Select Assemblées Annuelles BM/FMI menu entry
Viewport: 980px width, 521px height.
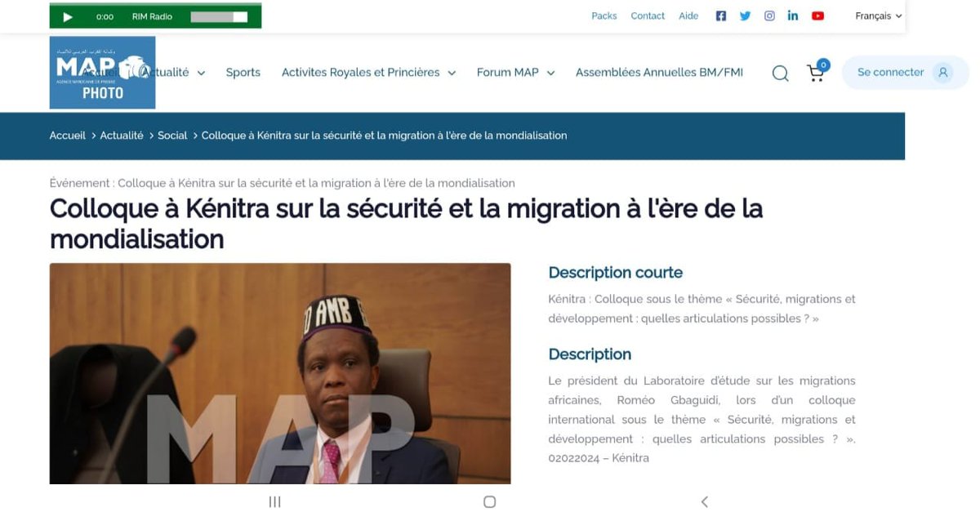click(658, 72)
